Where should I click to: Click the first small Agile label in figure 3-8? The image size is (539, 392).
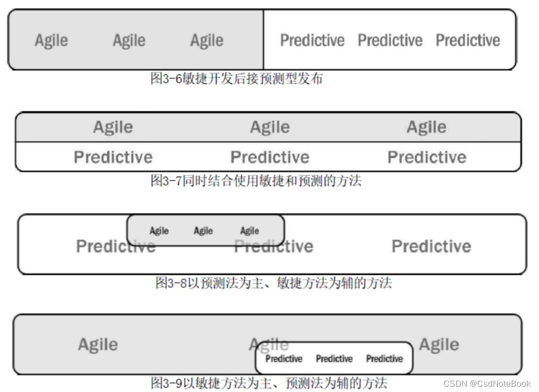[159, 231]
